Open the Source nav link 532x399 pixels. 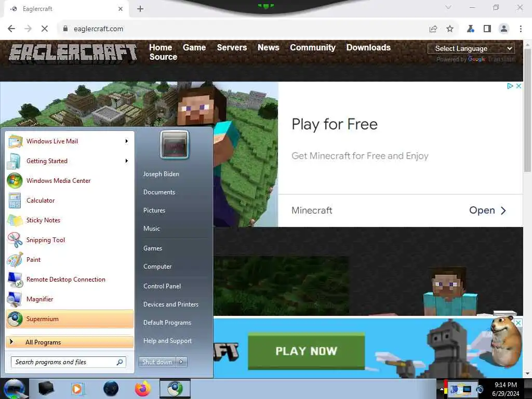(163, 57)
